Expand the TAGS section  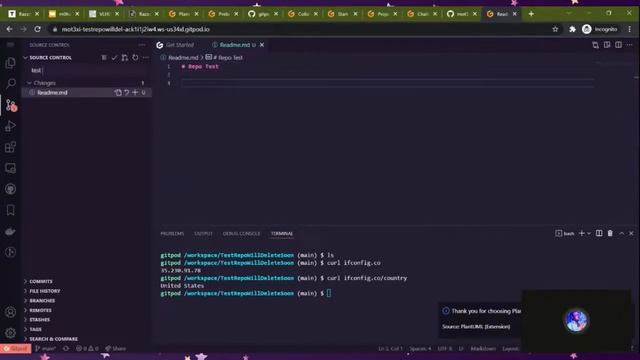[35, 329]
